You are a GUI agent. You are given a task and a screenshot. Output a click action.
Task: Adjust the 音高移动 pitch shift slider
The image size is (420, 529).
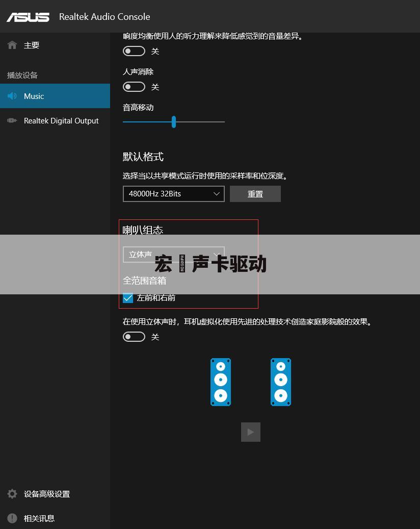pyautogui.click(x=174, y=122)
